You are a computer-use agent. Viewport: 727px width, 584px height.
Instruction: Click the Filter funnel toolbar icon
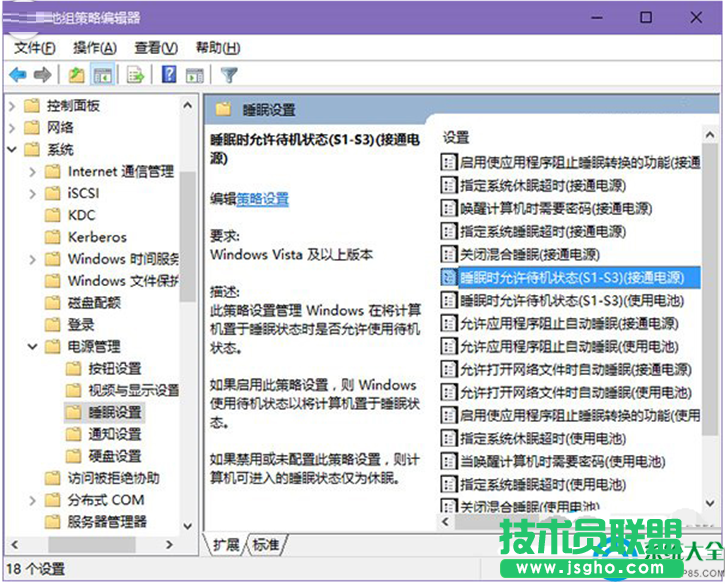[229, 75]
